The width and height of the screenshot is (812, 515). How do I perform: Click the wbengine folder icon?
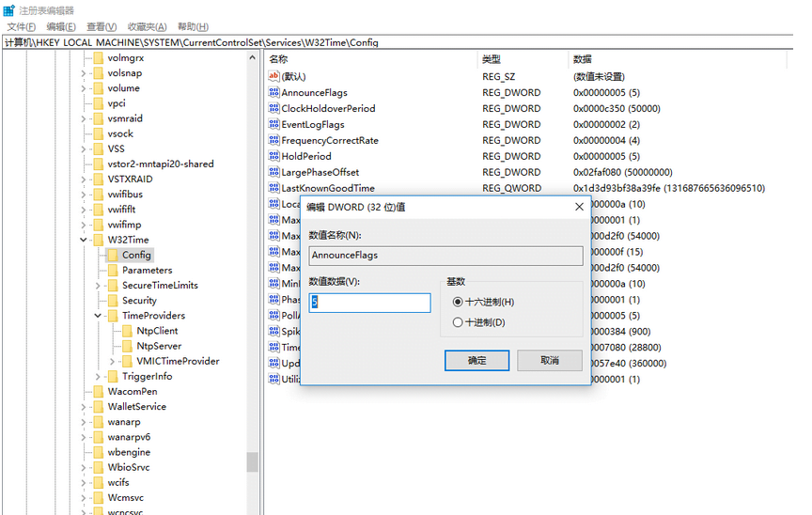[x=98, y=452]
